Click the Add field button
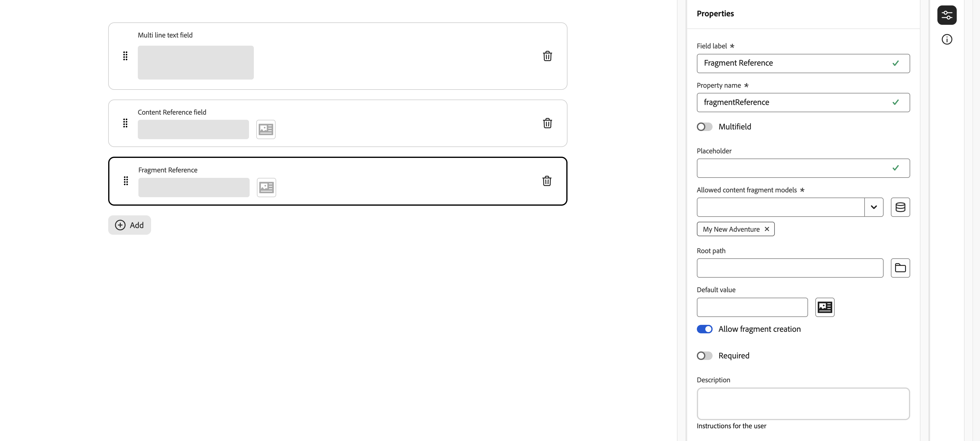Viewport: 980px width, 441px height. [129, 225]
